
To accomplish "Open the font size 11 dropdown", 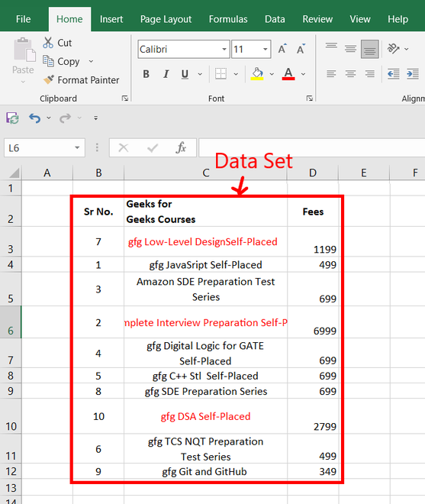I will [x=266, y=49].
